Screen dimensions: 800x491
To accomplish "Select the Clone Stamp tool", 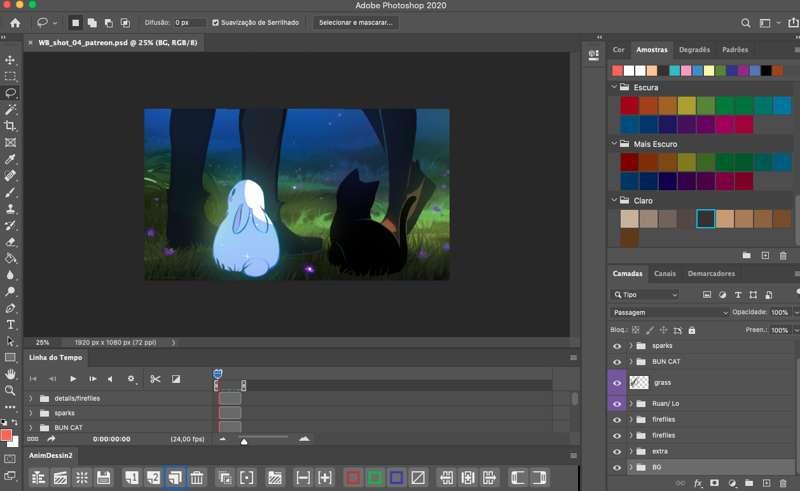I will [10, 209].
